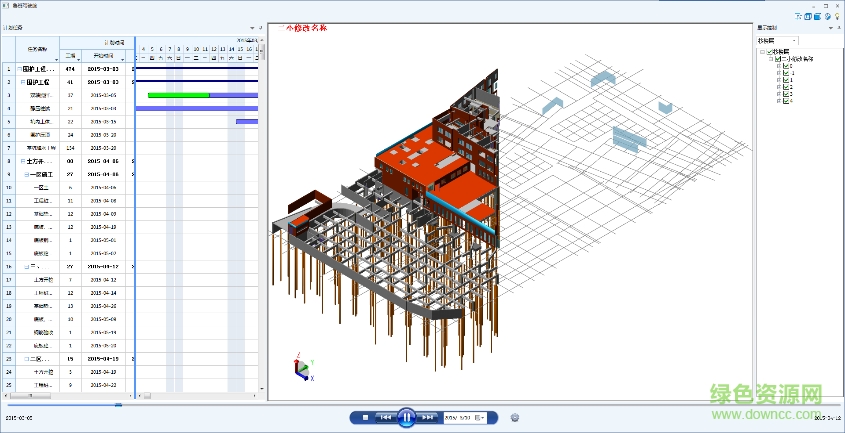Collapse the task group in row 8
This screenshot has height=433, width=845.
22,160
